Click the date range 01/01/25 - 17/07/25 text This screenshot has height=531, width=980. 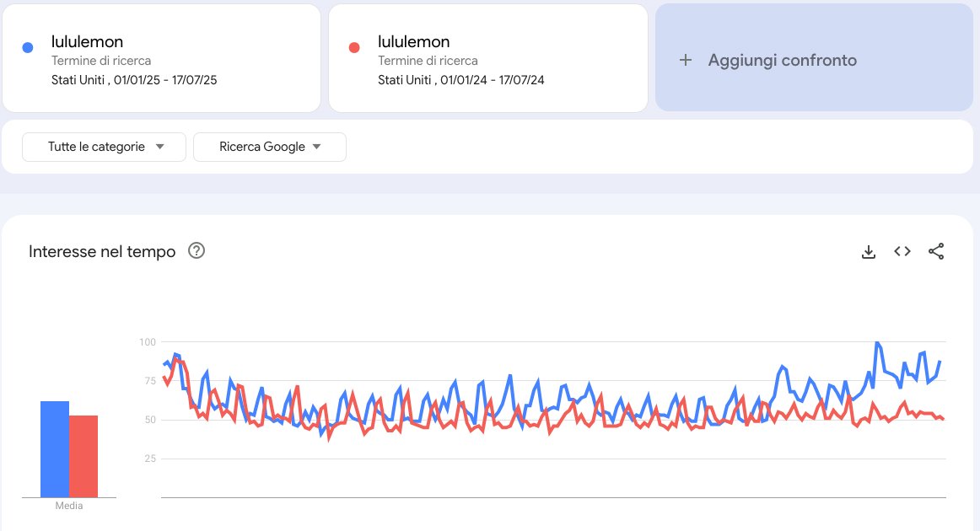coord(165,80)
